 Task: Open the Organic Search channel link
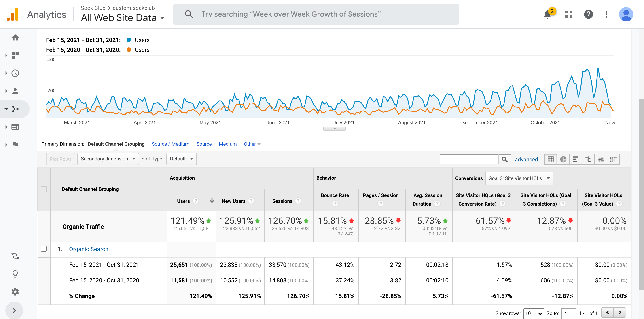tap(89, 249)
